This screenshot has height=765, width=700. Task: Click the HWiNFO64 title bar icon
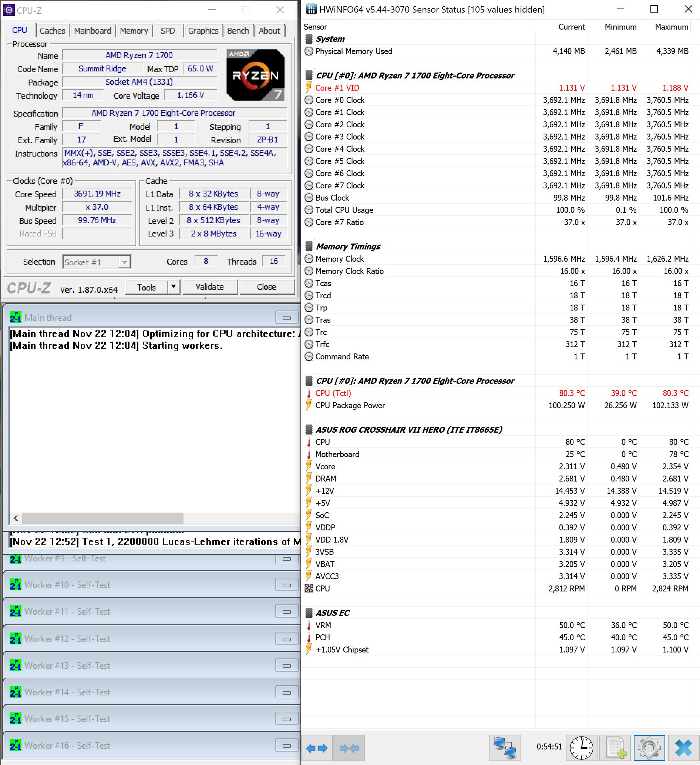coord(311,9)
